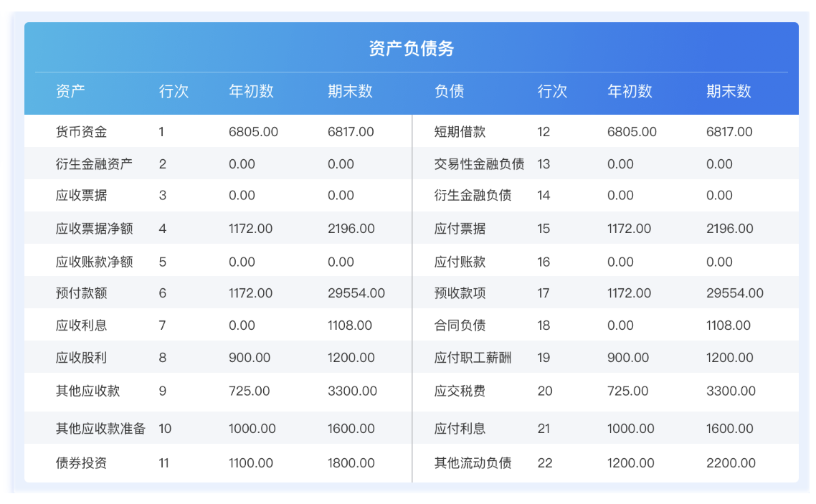The height and width of the screenshot is (504, 816).
Task: Click the 货币资金 row label
Action: tap(81, 132)
